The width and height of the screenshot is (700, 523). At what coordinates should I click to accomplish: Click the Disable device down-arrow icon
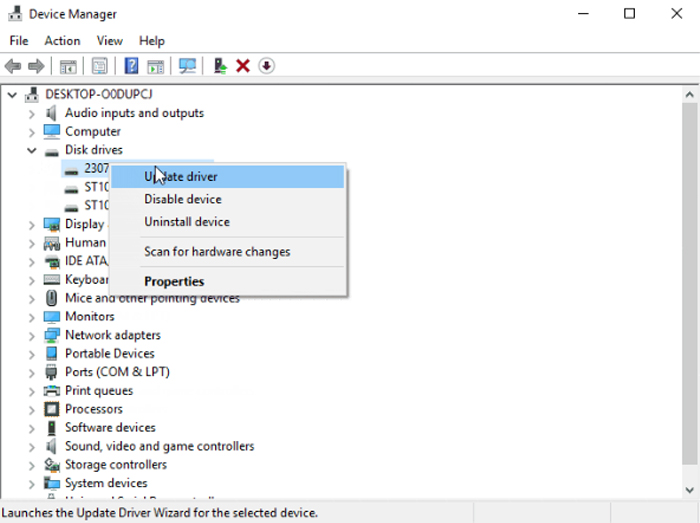[267, 66]
